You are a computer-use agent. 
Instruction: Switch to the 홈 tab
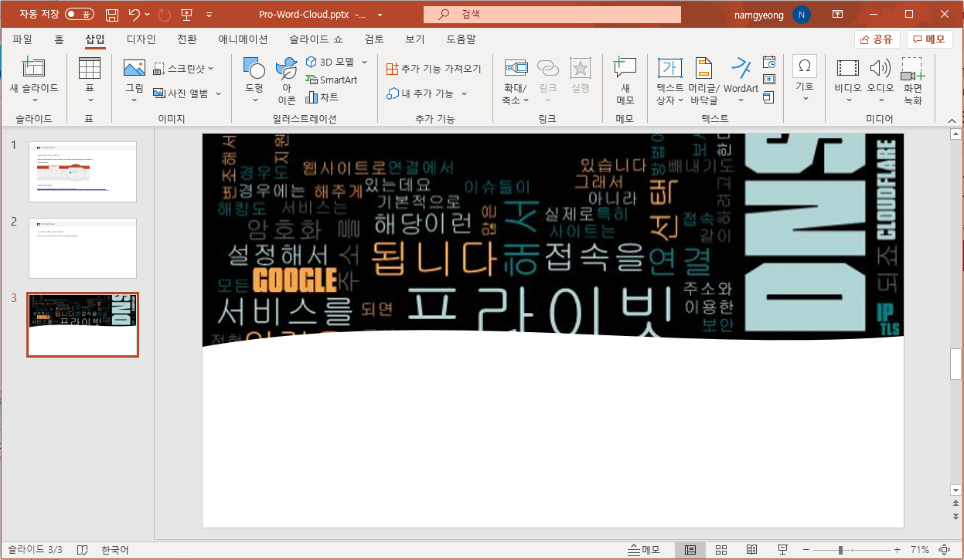point(59,39)
